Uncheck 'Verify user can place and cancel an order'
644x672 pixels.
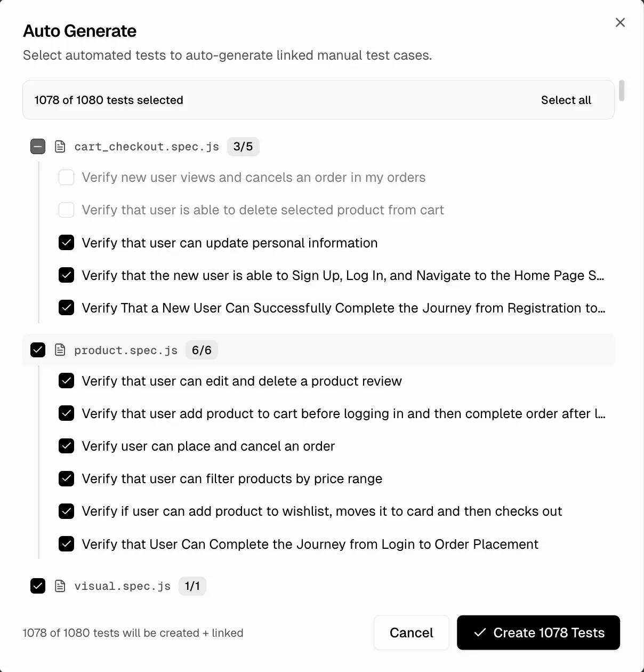point(66,446)
